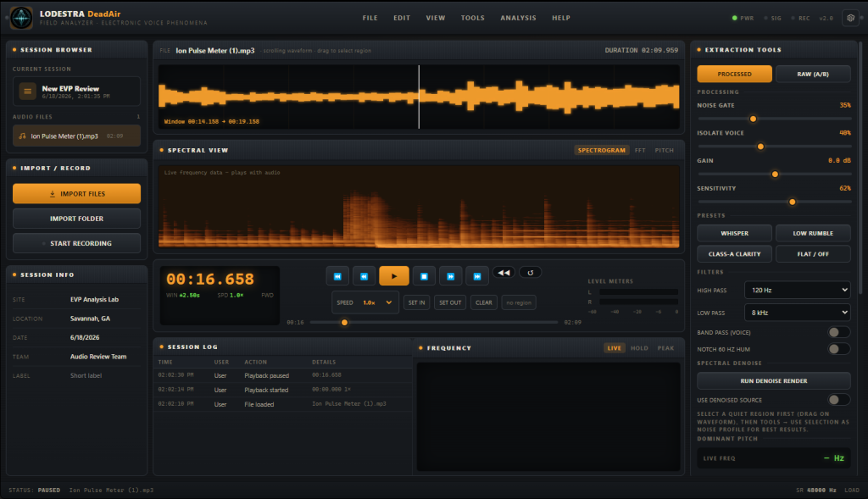Click the REC status indicator
The height and width of the screenshot is (499, 868).
pyautogui.click(x=800, y=19)
